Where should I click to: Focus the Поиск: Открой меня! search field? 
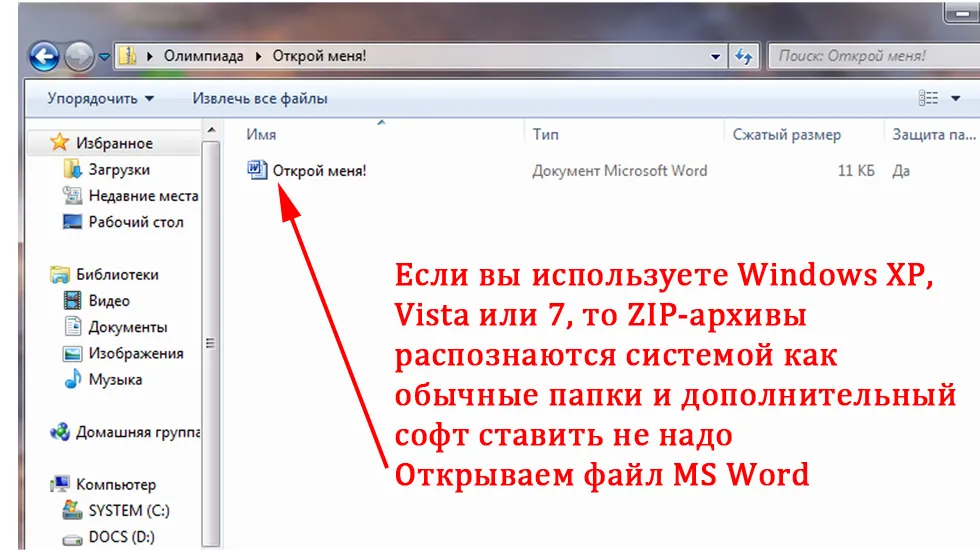[x=874, y=56]
